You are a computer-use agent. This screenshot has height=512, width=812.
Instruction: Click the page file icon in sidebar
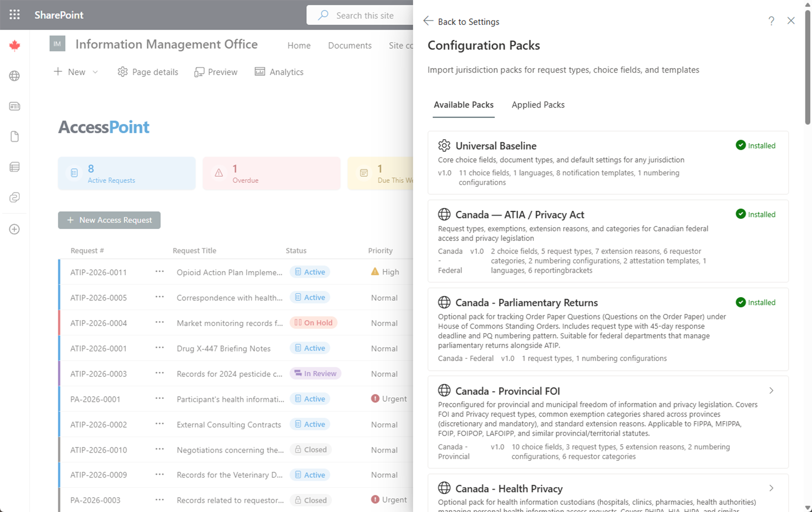coord(15,137)
